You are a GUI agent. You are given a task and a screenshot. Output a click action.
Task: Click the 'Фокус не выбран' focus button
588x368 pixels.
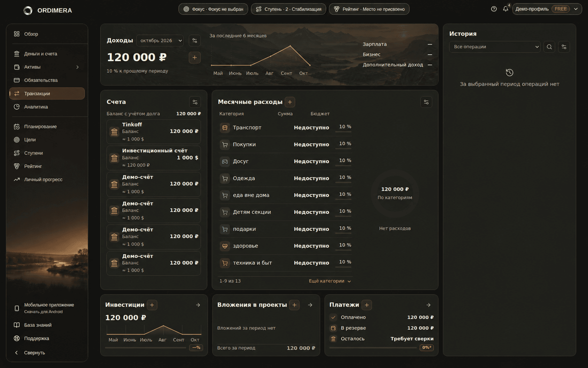214,9
